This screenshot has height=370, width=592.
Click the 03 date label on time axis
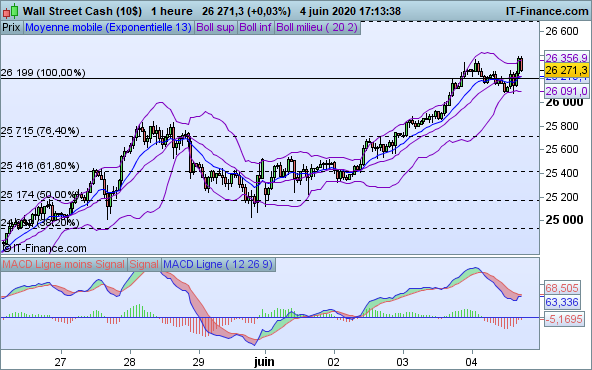(x=403, y=362)
